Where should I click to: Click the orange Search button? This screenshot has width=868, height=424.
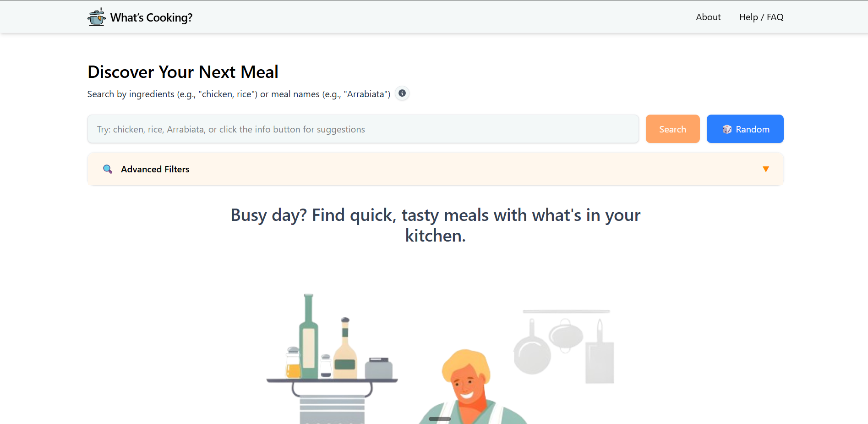(672, 129)
